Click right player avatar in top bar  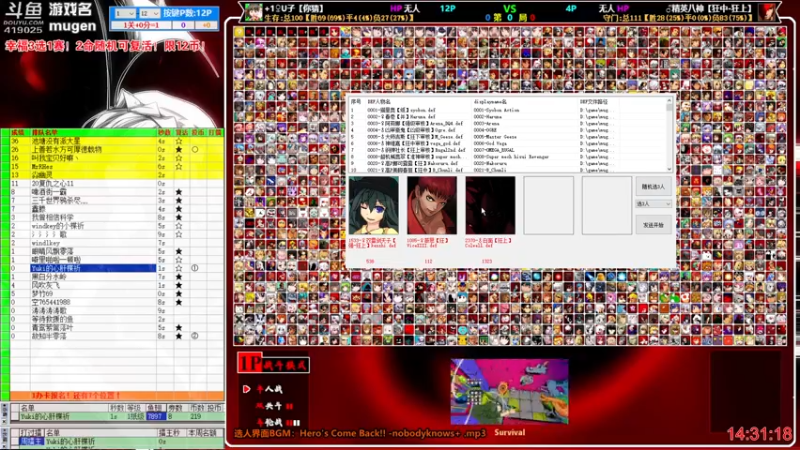(767, 12)
